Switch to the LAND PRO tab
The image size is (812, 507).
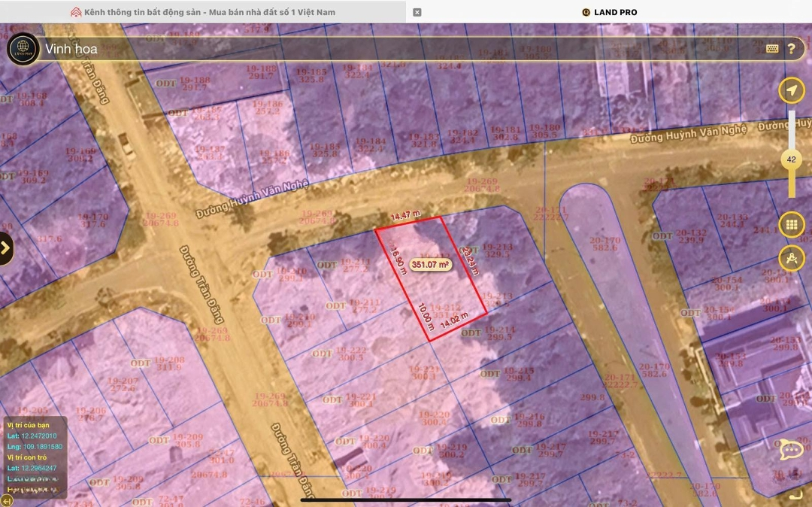(x=609, y=12)
